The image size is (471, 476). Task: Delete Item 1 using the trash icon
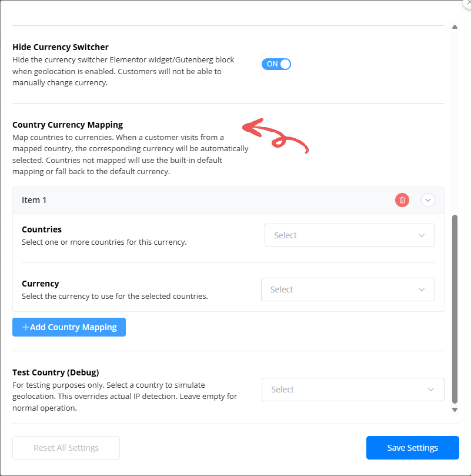(402, 200)
